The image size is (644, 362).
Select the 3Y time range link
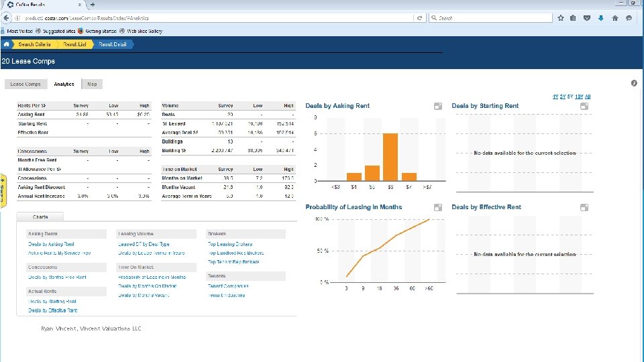[x=563, y=97]
